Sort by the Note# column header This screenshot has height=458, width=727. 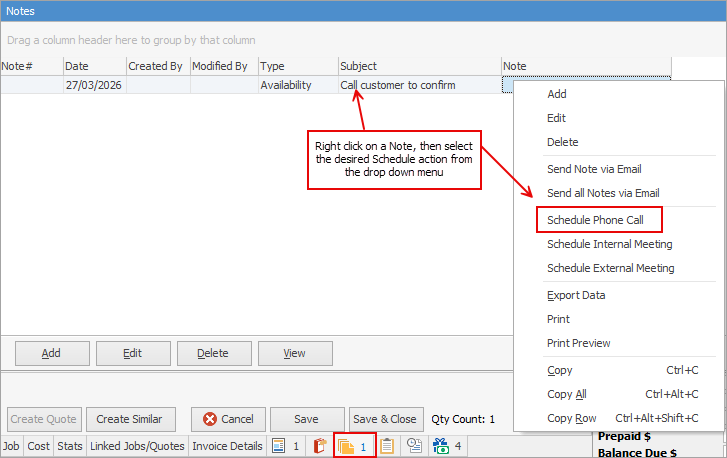pos(32,66)
